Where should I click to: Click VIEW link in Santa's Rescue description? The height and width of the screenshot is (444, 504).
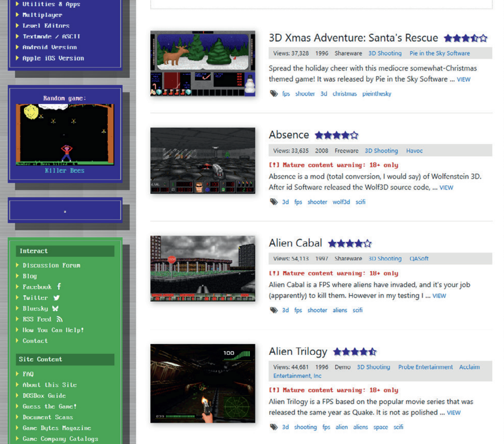point(464,80)
